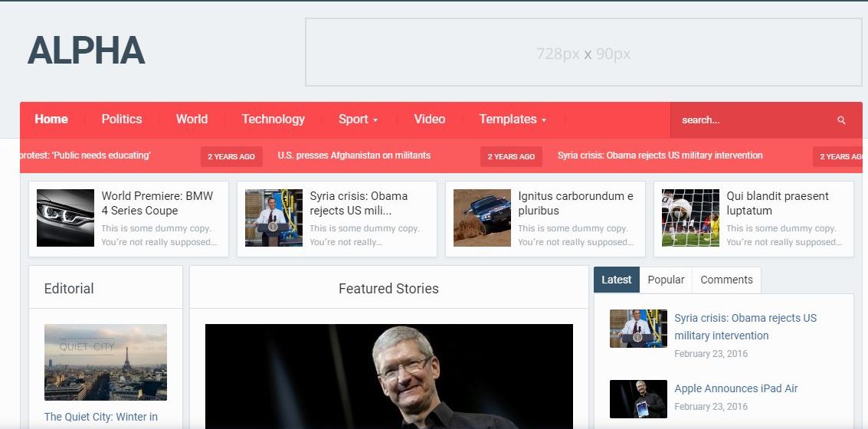Click 2 YEARS AGO badge before Syria crisis ticker
The width and height of the screenshot is (868, 429).
pyautogui.click(x=511, y=156)
